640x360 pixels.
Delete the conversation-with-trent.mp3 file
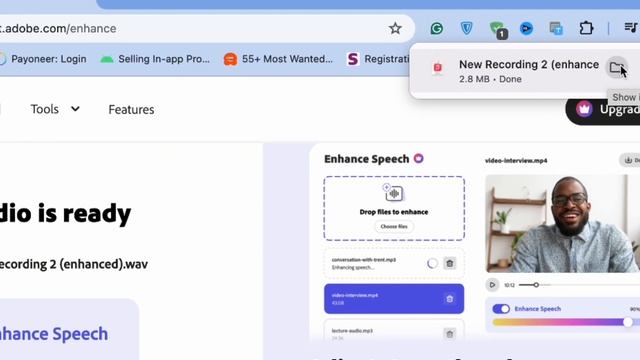[x=449, y=263]
